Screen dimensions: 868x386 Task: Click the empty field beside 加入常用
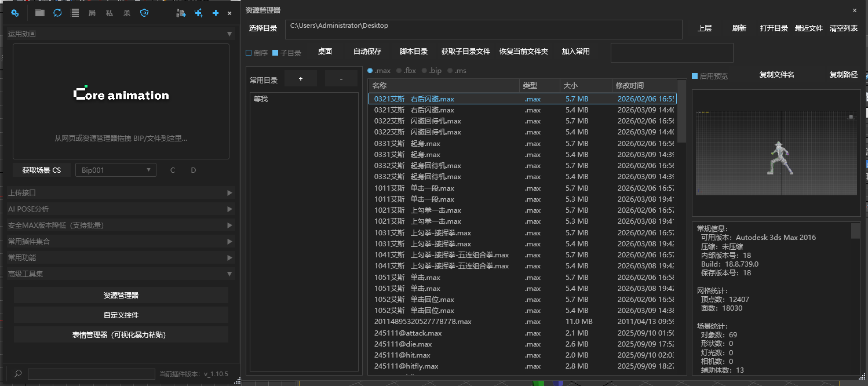[672, 53]
